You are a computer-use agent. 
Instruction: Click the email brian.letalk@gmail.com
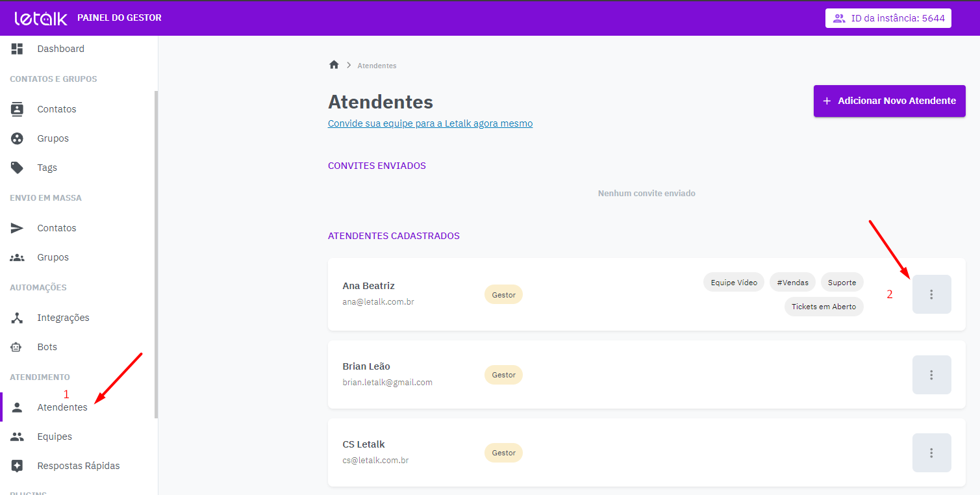point(387,383)
